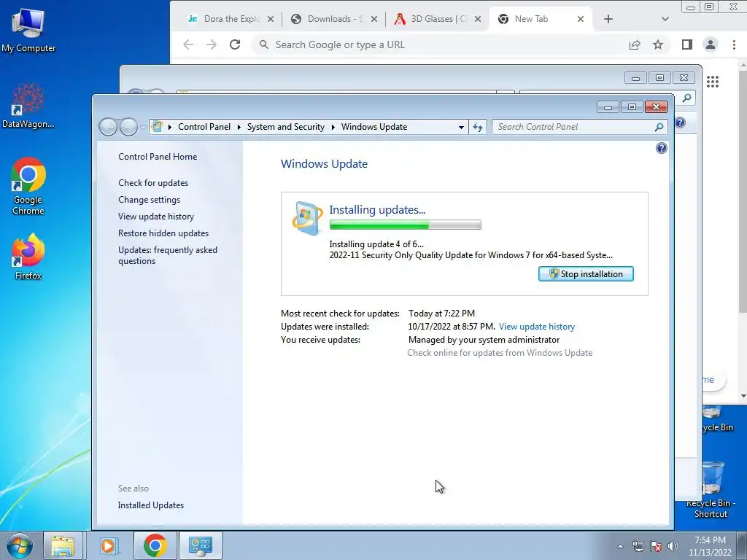Open Updates: frequently asked questions
Viewport: 747px width, 560px height.
pyautogui.click(x=168, y=255)
